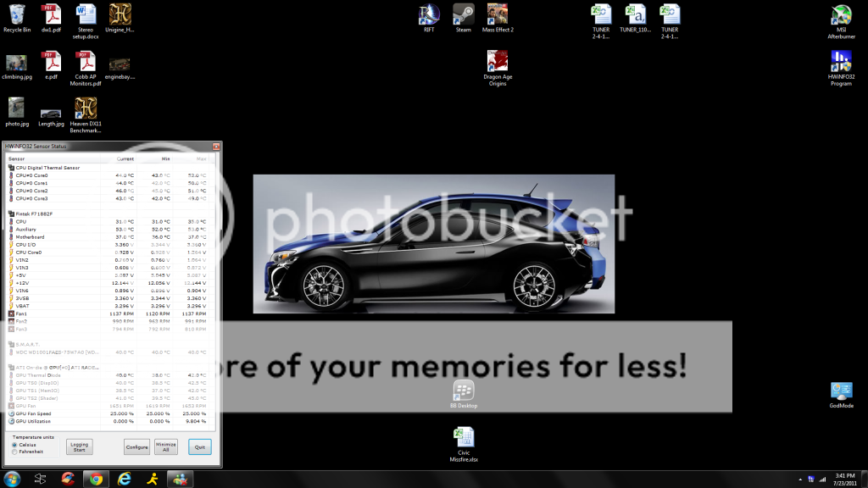Image resolution: width=868 pixels, height=488 pixels.
Task: Launch CCleaner from the taskbar
Action: point(68,480)
